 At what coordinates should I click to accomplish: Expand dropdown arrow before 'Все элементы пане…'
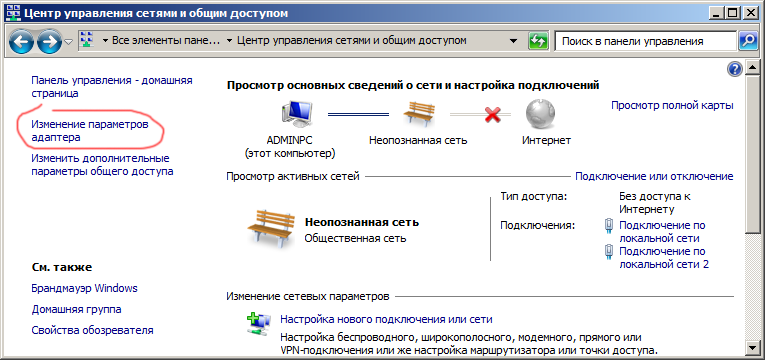[105, 41]
